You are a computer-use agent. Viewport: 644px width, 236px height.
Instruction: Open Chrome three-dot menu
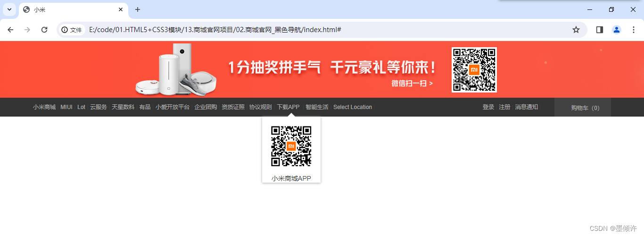point(634,30)
